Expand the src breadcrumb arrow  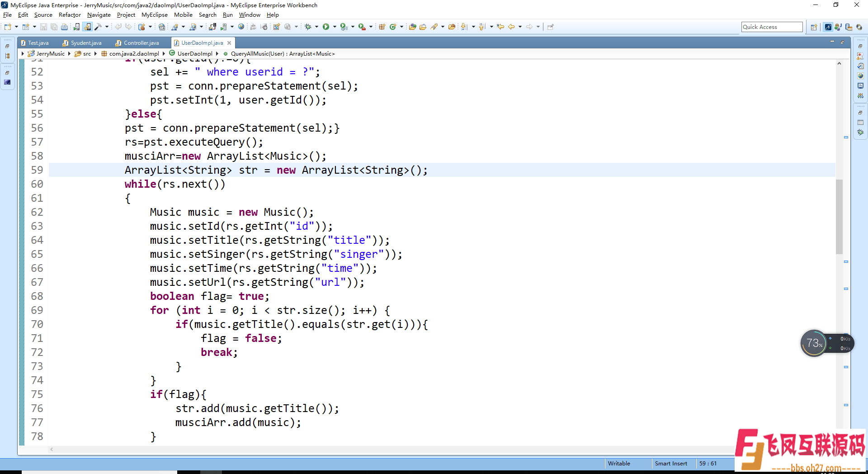pyautogui.click(x=95, y=54)
